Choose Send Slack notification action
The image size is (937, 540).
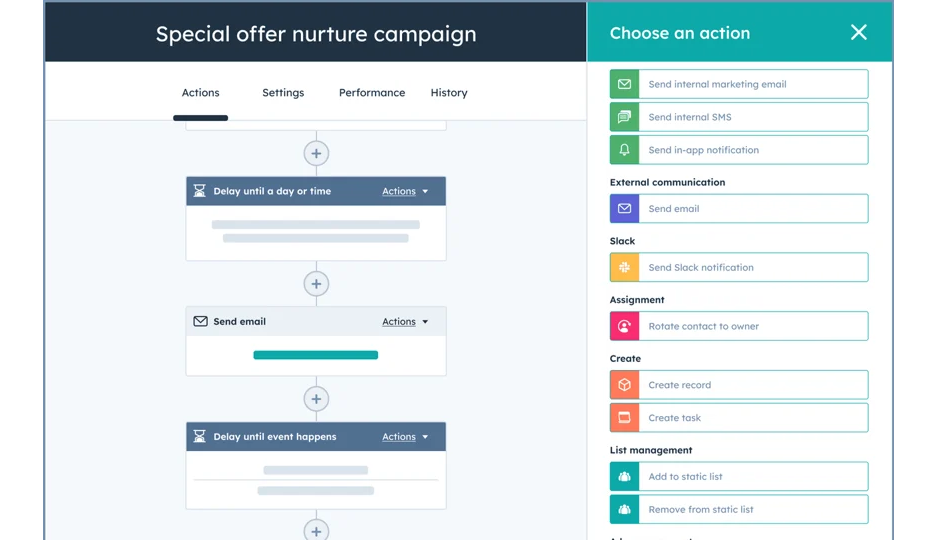739,267
